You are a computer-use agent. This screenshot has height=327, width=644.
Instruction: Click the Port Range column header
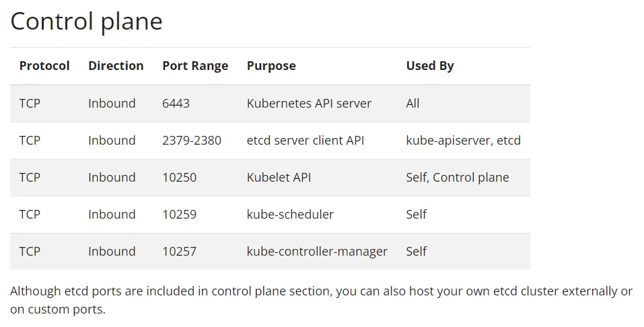tap(195, 66)
